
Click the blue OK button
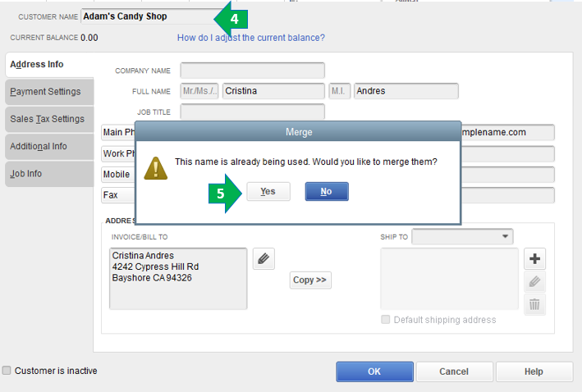[x=374, y=371]
